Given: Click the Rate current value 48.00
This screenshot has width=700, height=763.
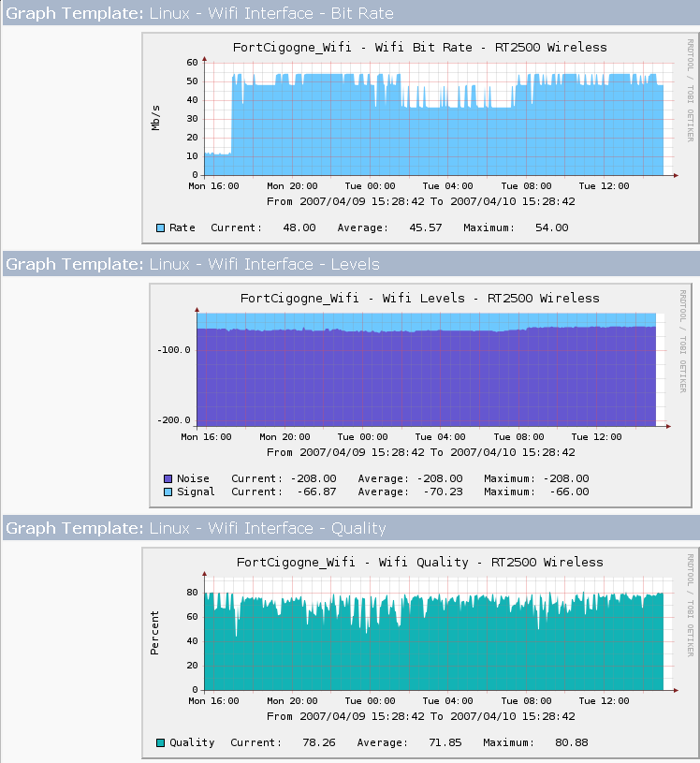Looking at the screenshot, I should (299, 227).
